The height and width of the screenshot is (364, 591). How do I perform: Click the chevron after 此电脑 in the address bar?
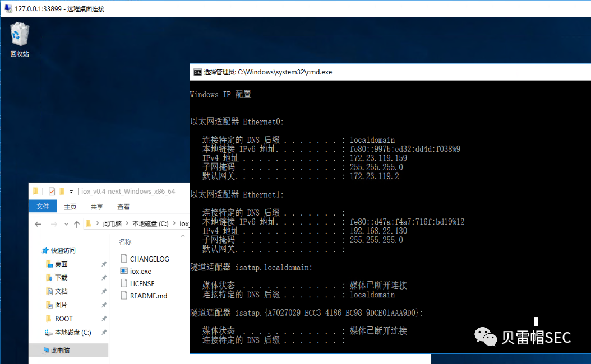(x=127, y=224)
